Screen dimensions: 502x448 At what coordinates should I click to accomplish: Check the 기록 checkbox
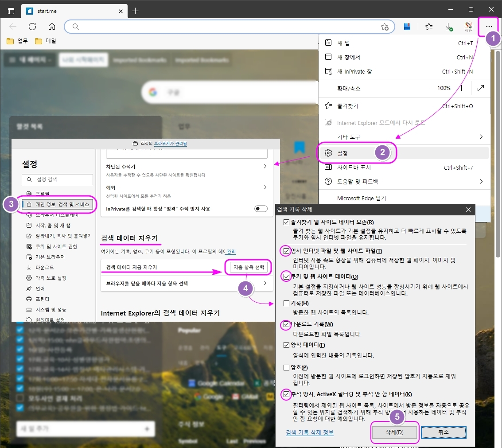click(287, 303)
